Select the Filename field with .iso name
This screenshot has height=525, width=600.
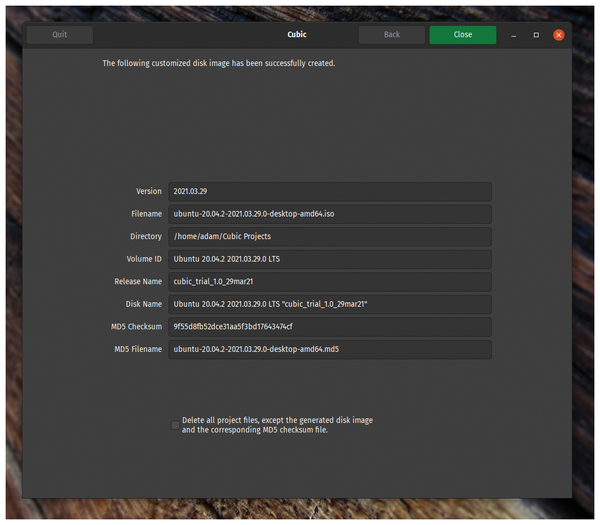tap(330, 214)
